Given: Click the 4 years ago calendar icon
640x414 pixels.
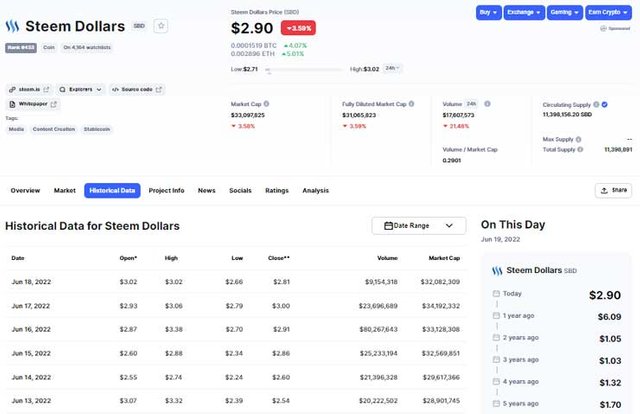Looking at the screenshot, I should tap(496, 382).
